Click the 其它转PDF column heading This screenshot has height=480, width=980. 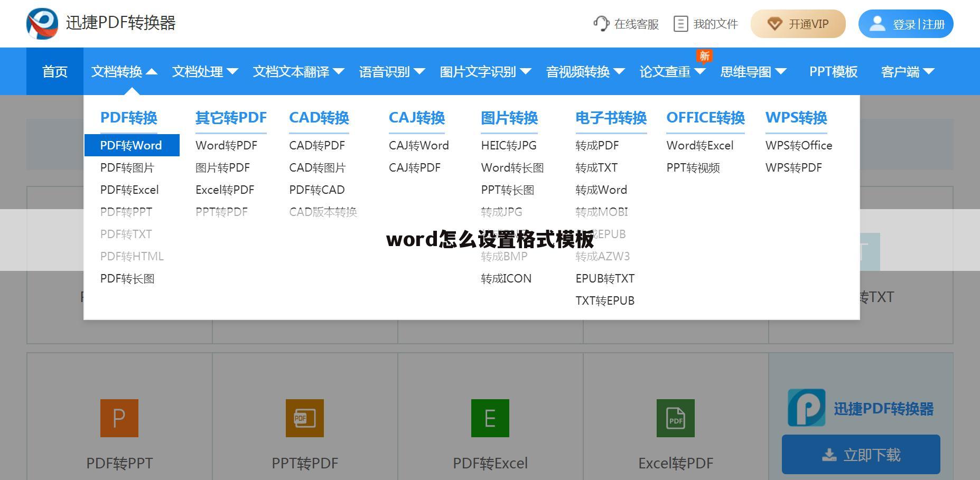pyautogui.click(x=231, y=117)
